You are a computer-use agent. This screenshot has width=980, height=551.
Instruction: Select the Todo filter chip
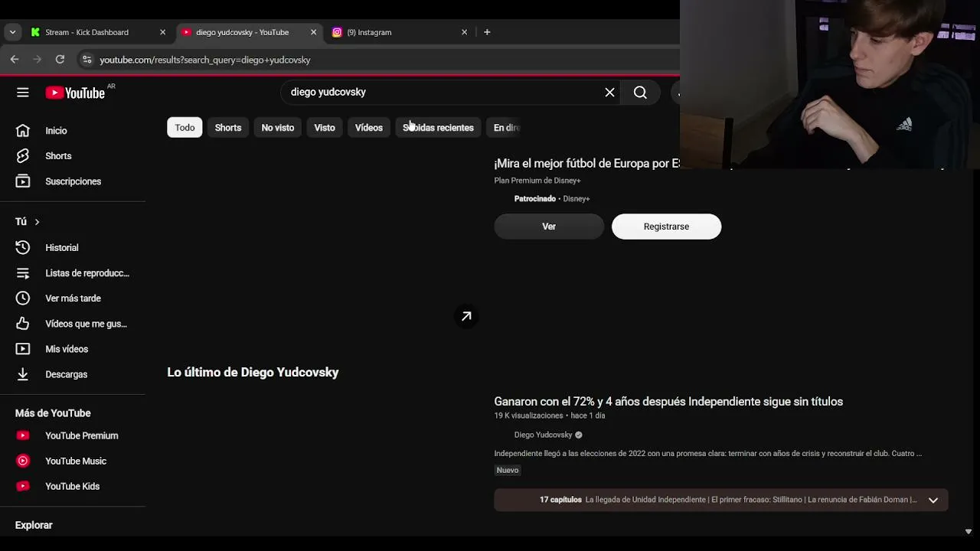pyautogui.click(x=185, y=128)
